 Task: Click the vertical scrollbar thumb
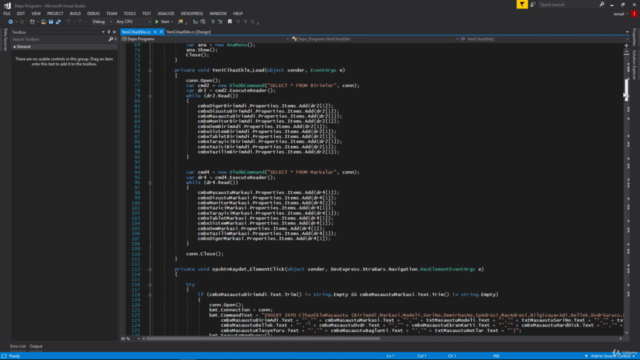tap(627, 89)
